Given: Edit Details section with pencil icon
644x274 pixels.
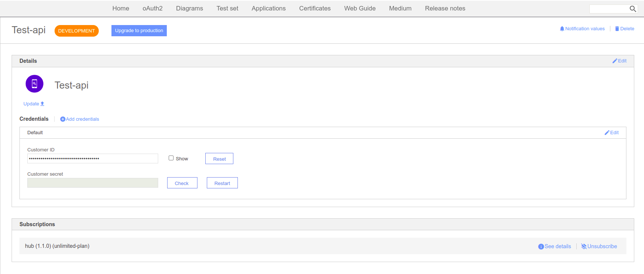Looking at the screenshot, I should pyautogui.click(x=614, y=61).
